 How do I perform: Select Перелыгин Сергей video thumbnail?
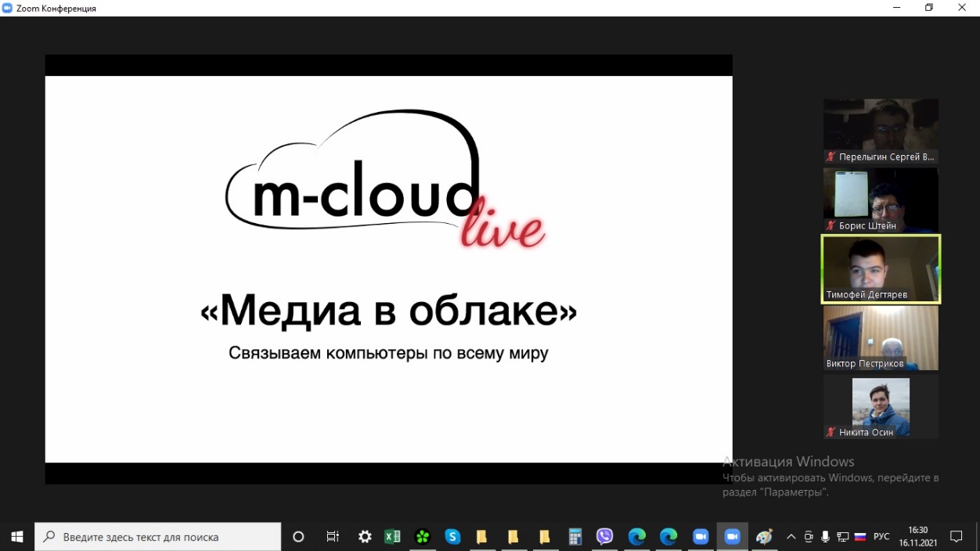tap(881, 131)
